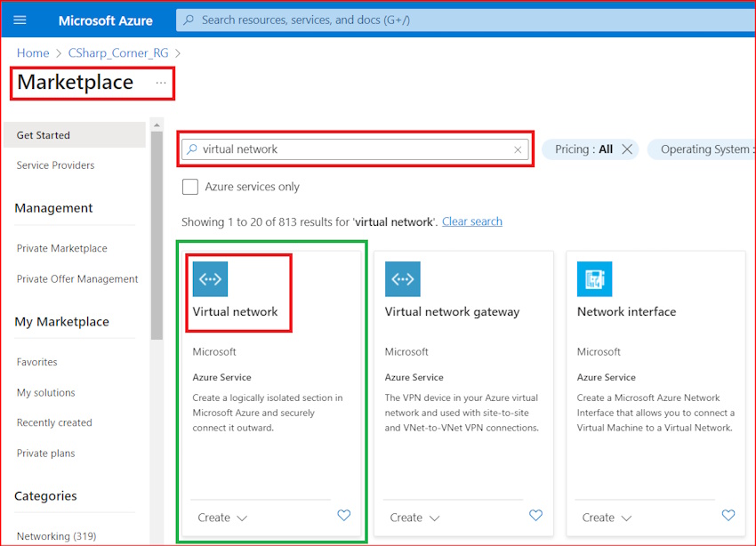Expand the Create dropdown for Virtual network

coord(222,518)
